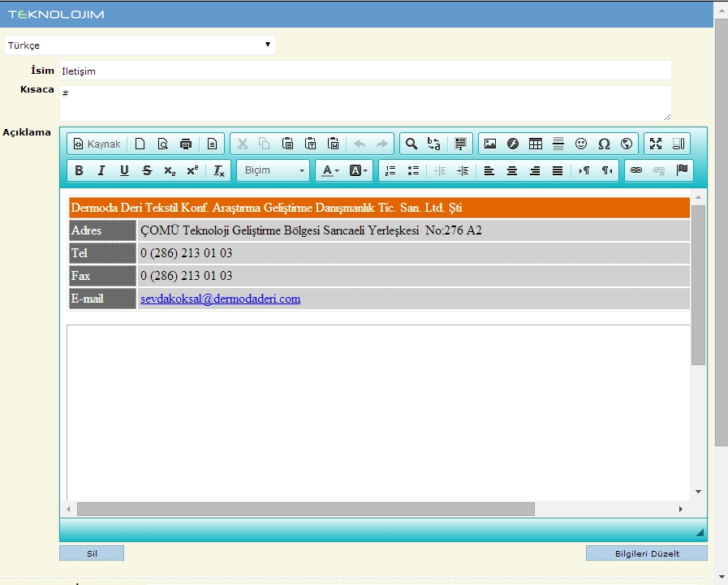Toggle italic formatting
The height and width of the screenshot is (585, 728).
pyautogui.click(x=101, y=170)
